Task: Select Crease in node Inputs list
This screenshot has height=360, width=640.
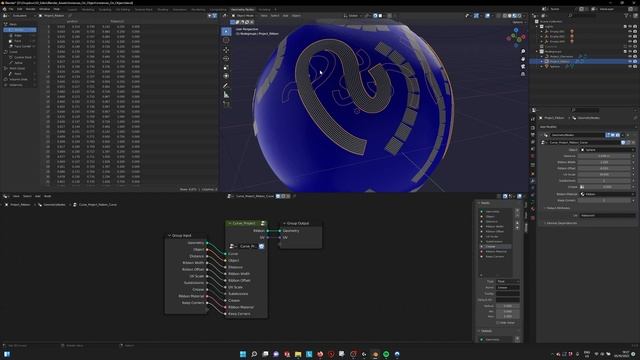Action: [x=495, y=247]
